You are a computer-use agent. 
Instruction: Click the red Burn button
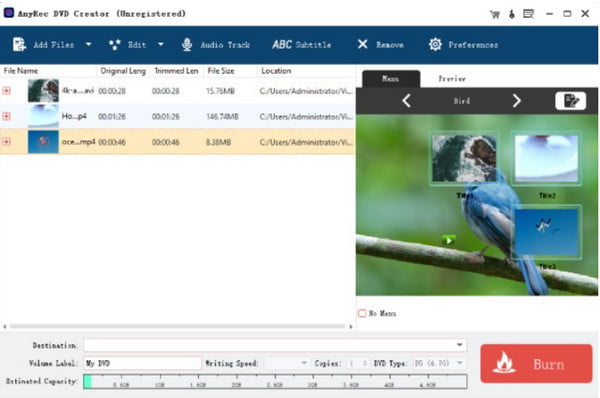pos(536,364)
